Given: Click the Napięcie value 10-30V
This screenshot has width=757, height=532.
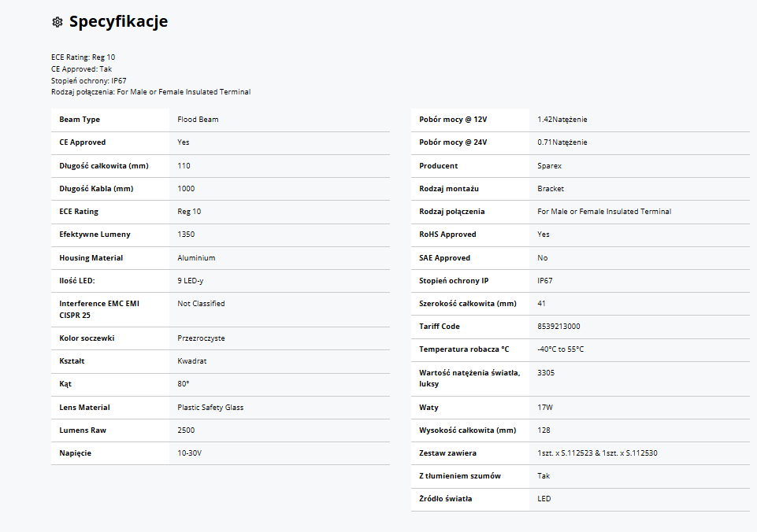Looking at the screenshot, I should pyautogui.click(x=190, y=454).
